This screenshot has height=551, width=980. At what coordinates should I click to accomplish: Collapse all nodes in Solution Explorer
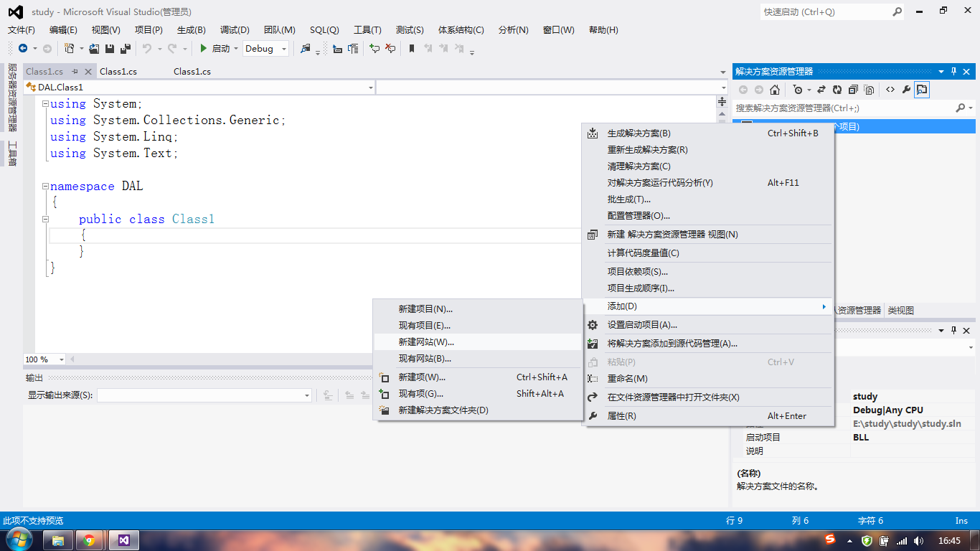[x=853, y=89]
